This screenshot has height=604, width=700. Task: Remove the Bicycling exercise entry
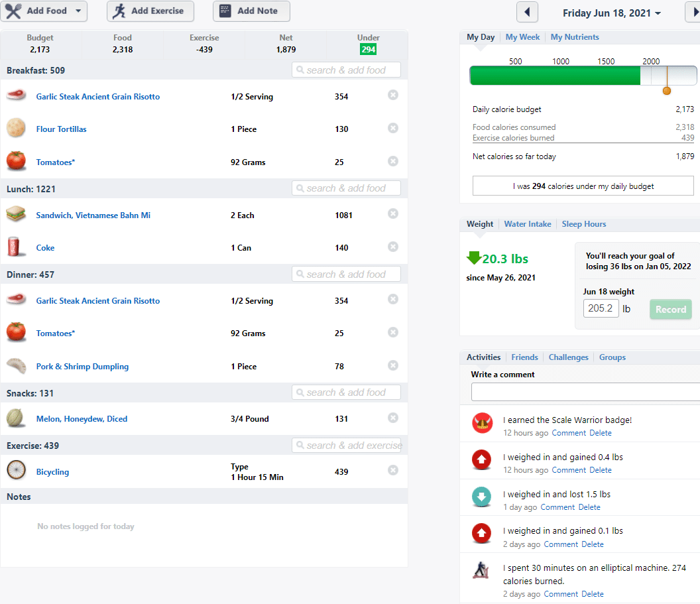point(393,470)
